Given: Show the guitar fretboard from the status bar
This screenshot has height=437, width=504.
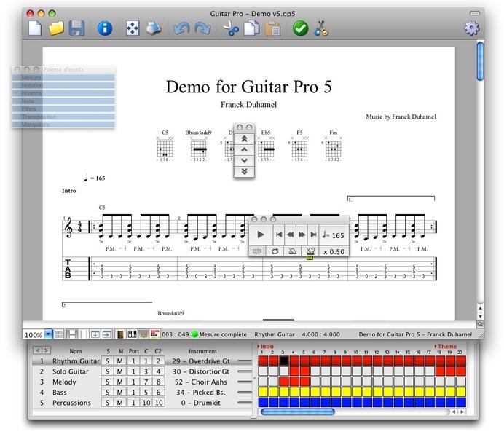Looking at the screenshot, I should [x=120, y=334].
